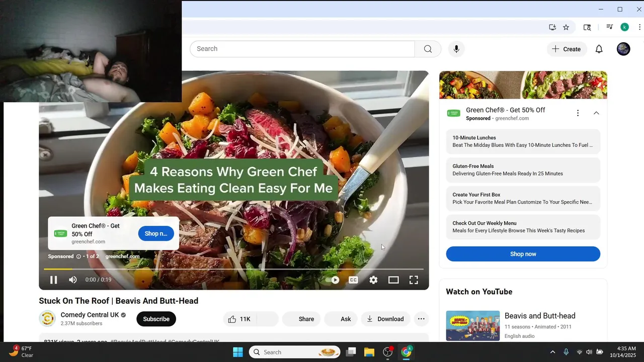The image size is (644, 362).
Task: Switch the player to theater mode
Action: click(393, 280)
